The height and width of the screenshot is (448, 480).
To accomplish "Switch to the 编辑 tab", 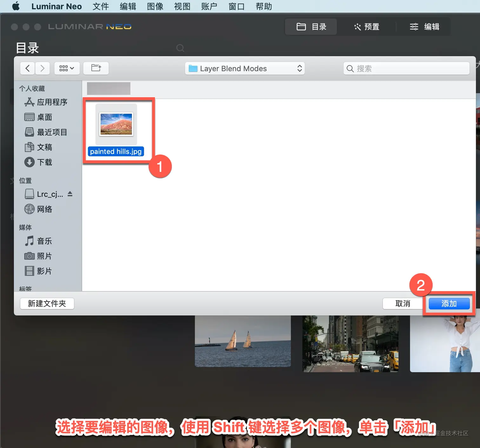I will (x=424, y=27).
